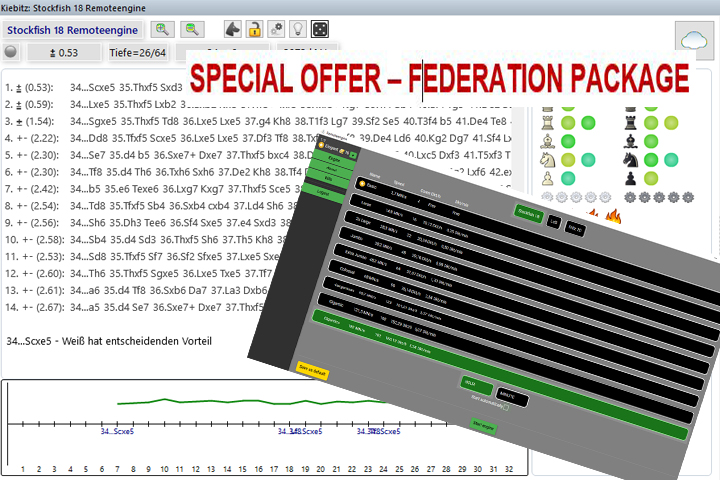This screenshot has height=480, width=720.
Task: Click the light bulb hint icon
Action: click(x=298, y=29)
